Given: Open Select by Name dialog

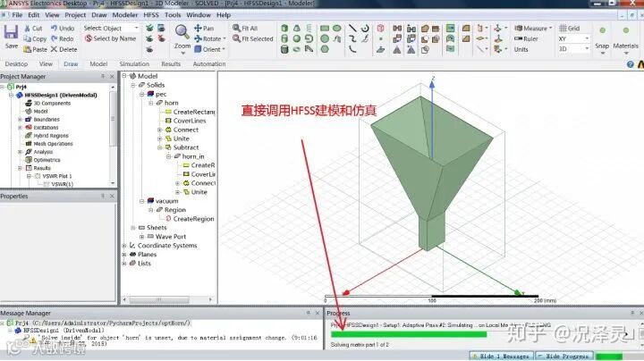Looking at the screenshot, I should pyautogui.click(x=110, y=38).
